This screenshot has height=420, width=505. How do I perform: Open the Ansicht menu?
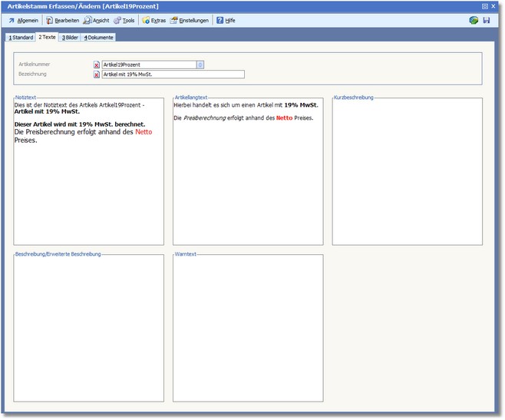[97, 20]
